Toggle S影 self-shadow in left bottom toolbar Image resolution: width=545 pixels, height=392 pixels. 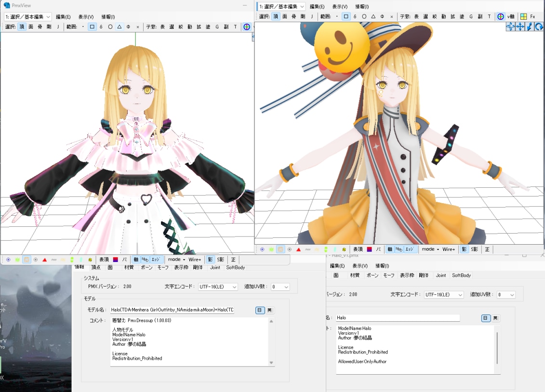pos(220,260)
